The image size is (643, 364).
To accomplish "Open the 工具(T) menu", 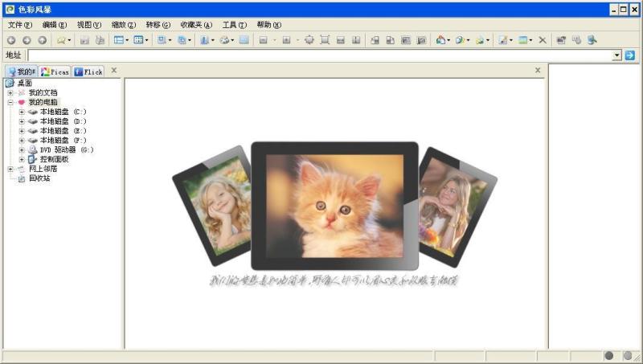I will click(x=234, y=25).
